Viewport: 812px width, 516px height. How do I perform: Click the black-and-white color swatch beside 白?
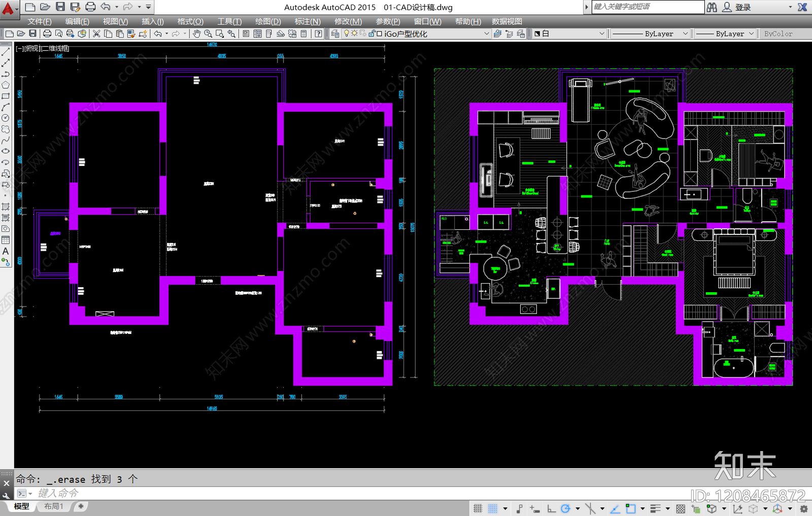537,33
